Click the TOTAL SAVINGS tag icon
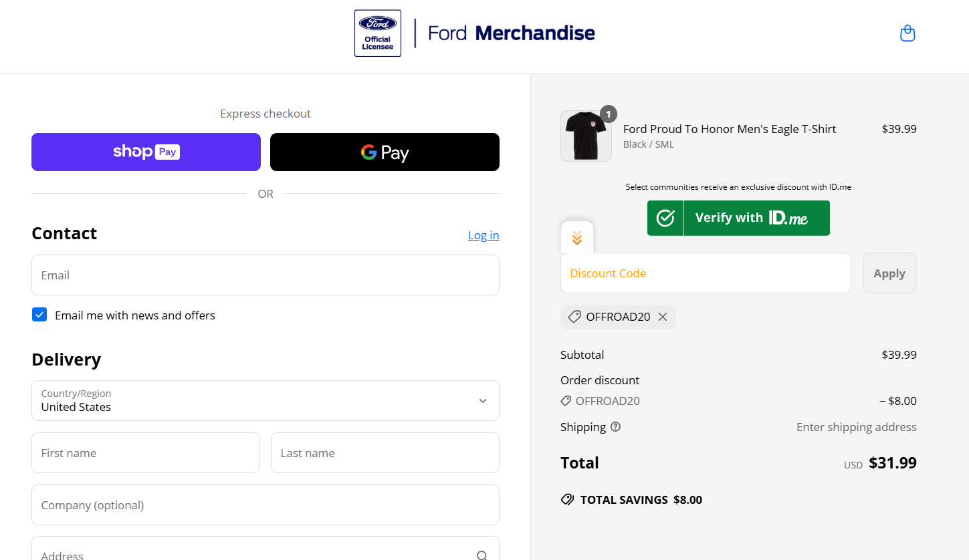This screenshot has height=560, width=969. (x=567, y=499)
